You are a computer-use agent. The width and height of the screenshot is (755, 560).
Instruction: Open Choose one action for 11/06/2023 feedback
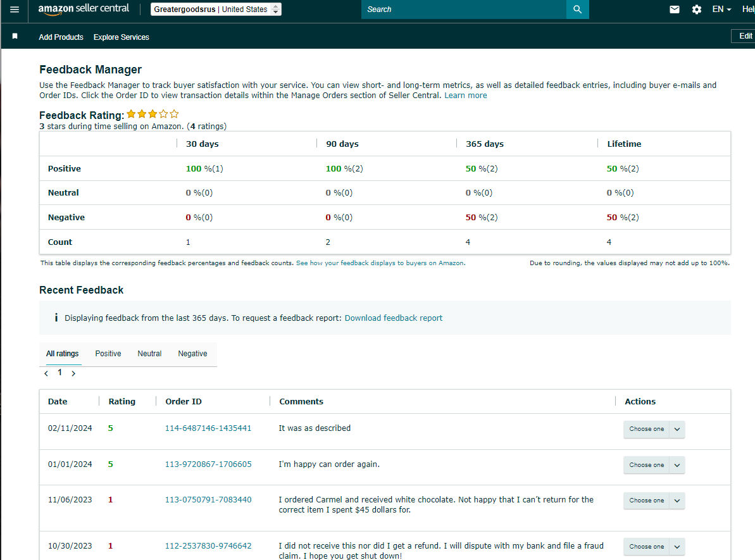[x=654, y=501]
